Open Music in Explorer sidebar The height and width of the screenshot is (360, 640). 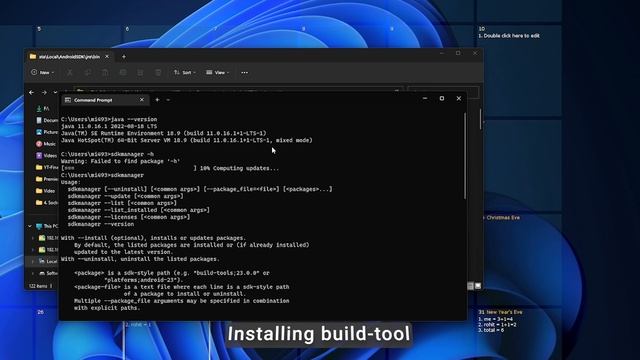coord(46,144)
